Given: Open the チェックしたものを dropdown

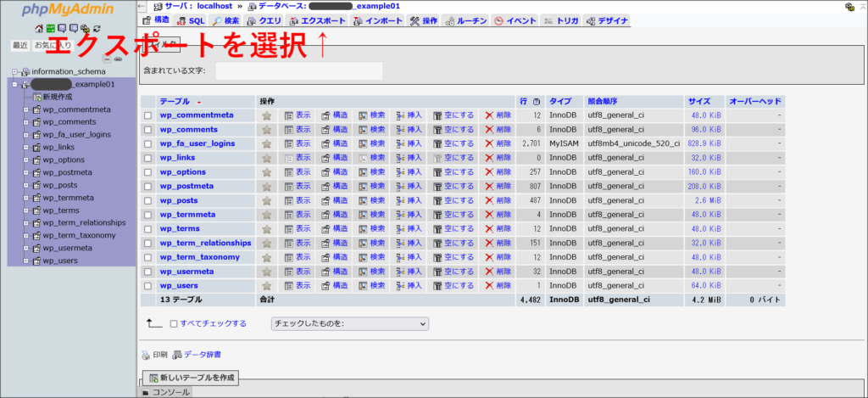Looking at the screenshot, I should coord(350,323).
